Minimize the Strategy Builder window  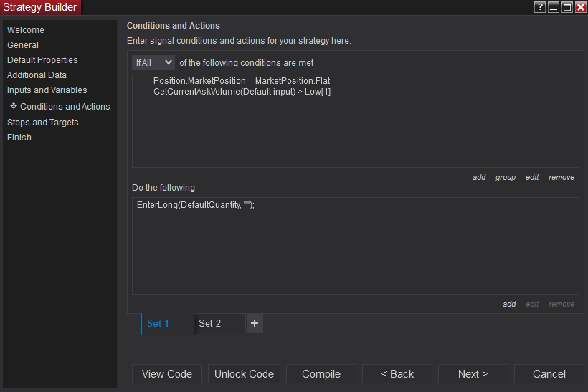(x=554, y=7)
